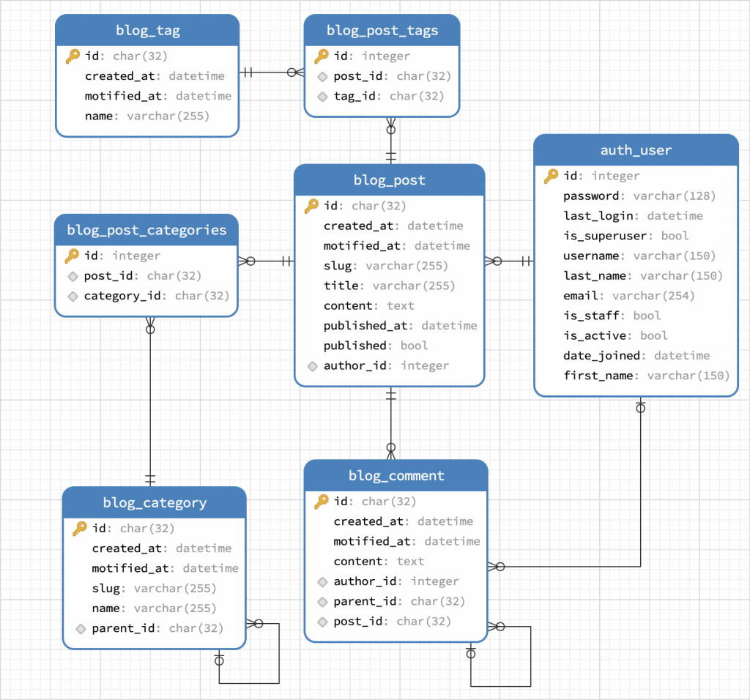This screenshot has width=750, height=700.
Task: Click name column in blog_category
Action: tap(155, 608)
